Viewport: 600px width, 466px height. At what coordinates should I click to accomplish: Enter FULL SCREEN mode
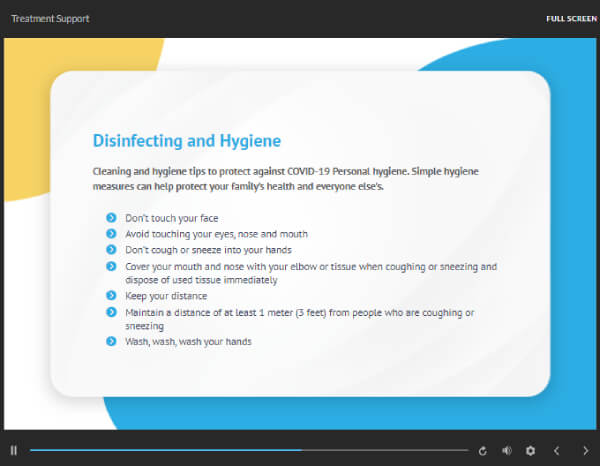[x=571, y=19]
